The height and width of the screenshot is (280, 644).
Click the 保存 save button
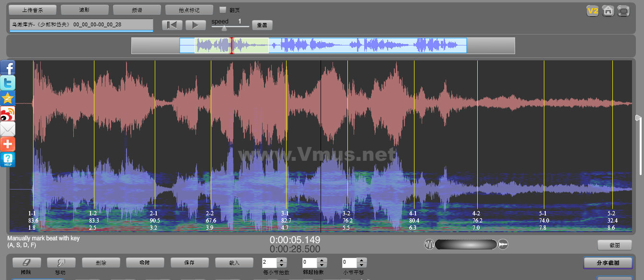point(189,262)
